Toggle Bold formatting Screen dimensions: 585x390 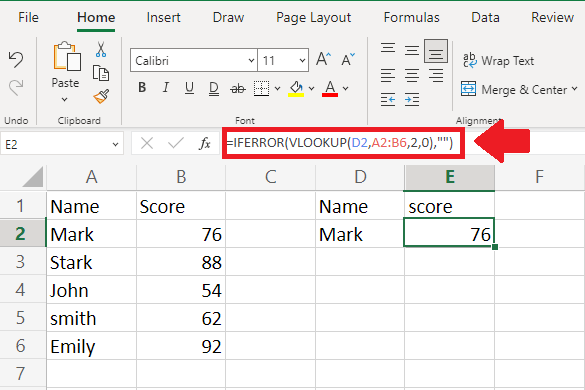pyautogui.click(x=142, y=88)
